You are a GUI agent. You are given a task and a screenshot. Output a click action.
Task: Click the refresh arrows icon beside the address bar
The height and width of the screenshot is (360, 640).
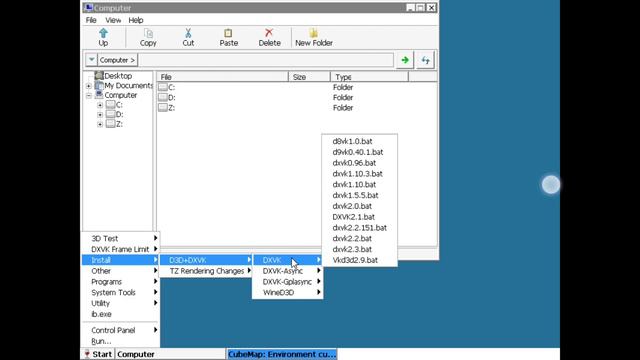425,60
